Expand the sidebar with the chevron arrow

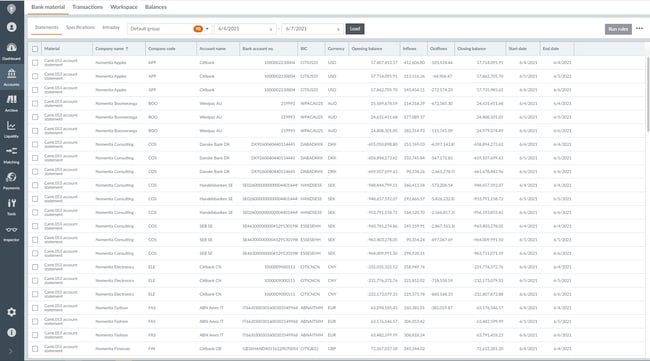tap(11, 351)
